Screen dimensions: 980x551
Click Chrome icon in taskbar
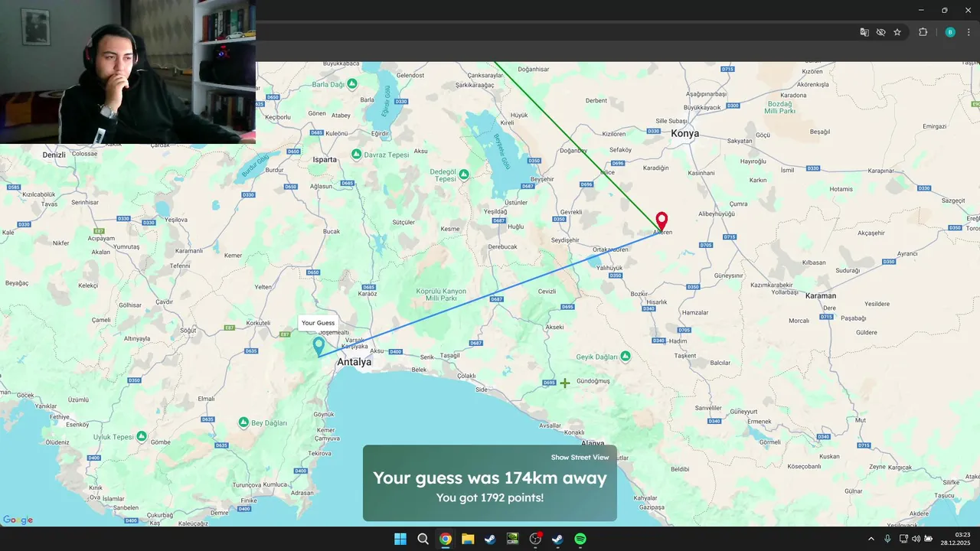(x=446, y=539)
